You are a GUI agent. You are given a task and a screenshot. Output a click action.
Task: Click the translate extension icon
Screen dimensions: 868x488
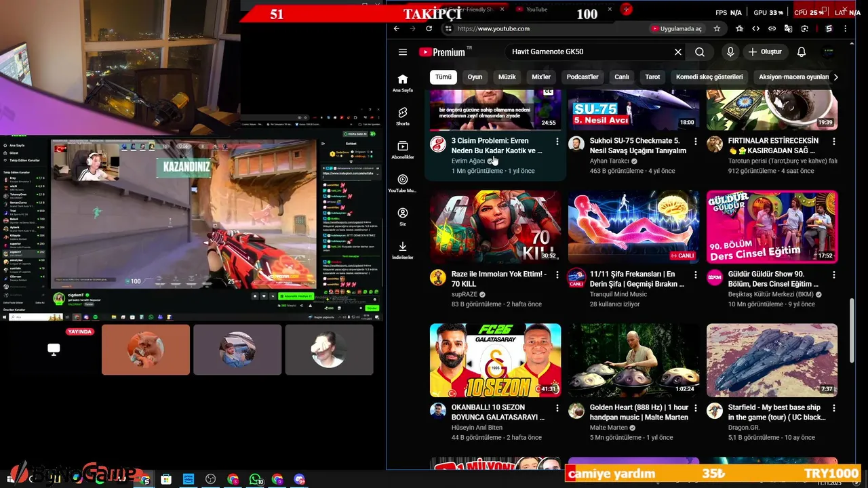click(x=788, y=28)
